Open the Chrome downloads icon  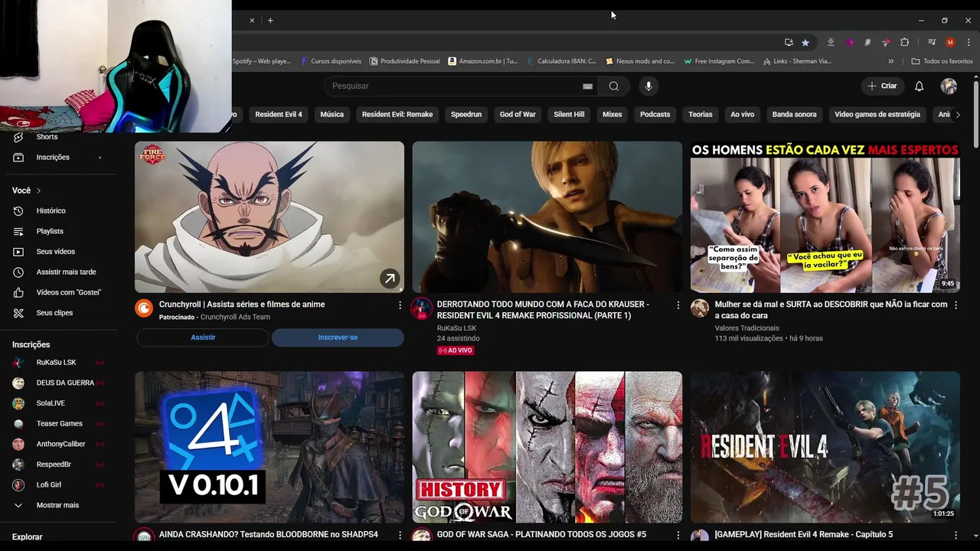pos(831,42)
